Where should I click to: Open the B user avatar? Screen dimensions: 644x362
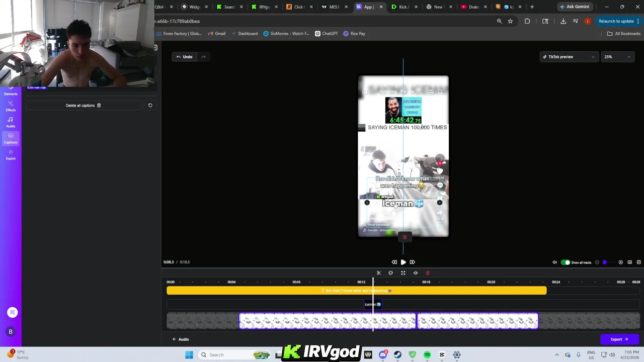(x=11, y=332)
